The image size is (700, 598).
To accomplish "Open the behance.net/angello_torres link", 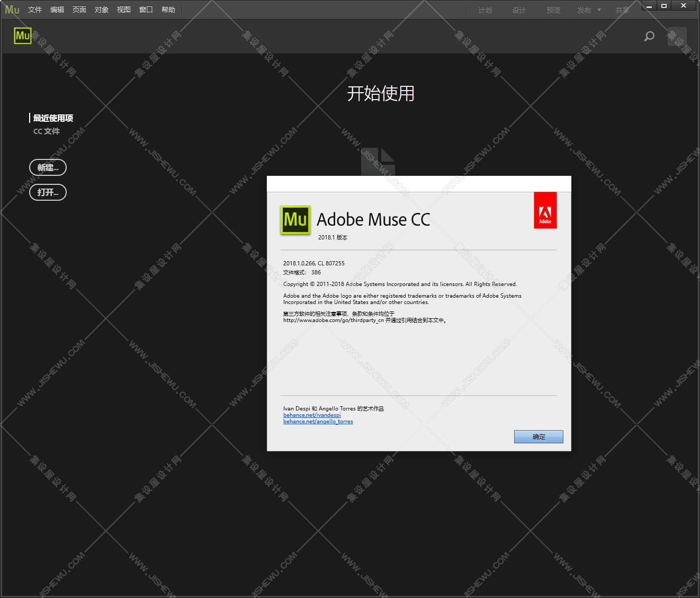I will click(318, 422).
